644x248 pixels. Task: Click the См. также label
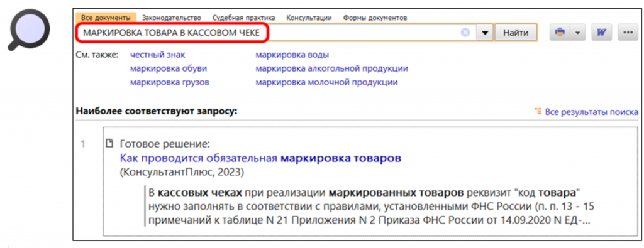point(97,55)
